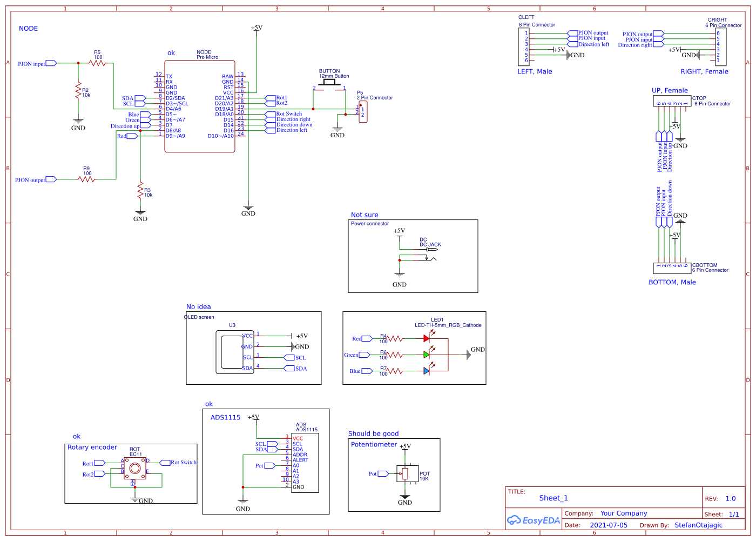Select the DC jack symbol
Screen dimensions: 756x541
click(430, 254)
